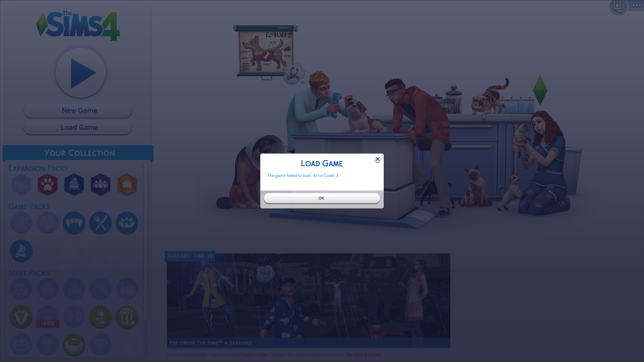The image size is (644, 362).
Task: Click the Cats & Dogs expansion pack icon
Action: tap(47, 184)
